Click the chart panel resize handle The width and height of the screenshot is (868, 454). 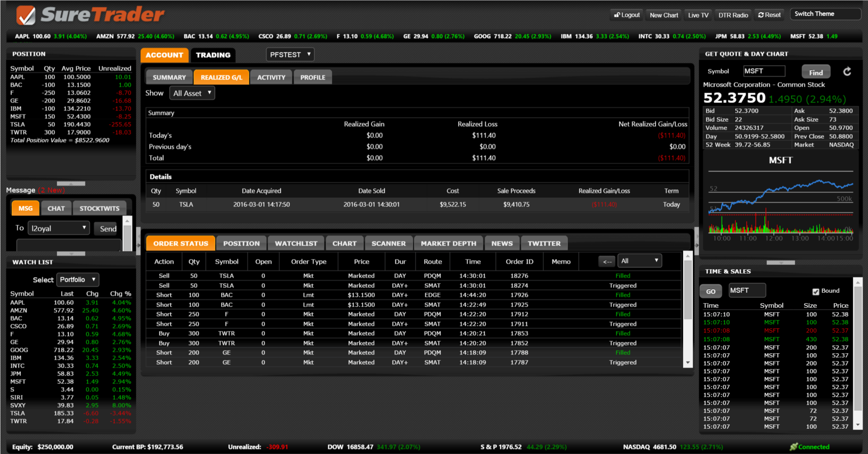(781, 262)
